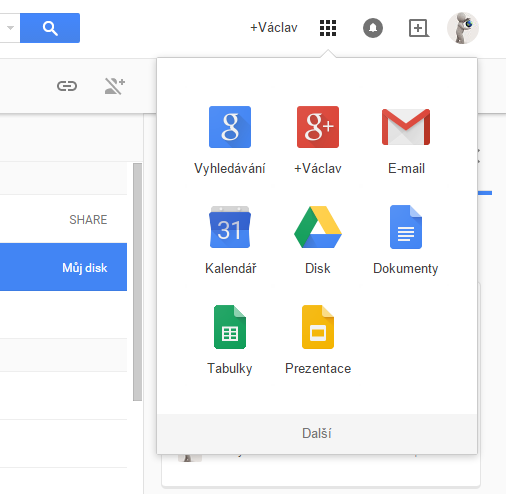The width and height of the screenshot is (506, 494).
Task: Click the share new post icon
Action: (419, 28)
